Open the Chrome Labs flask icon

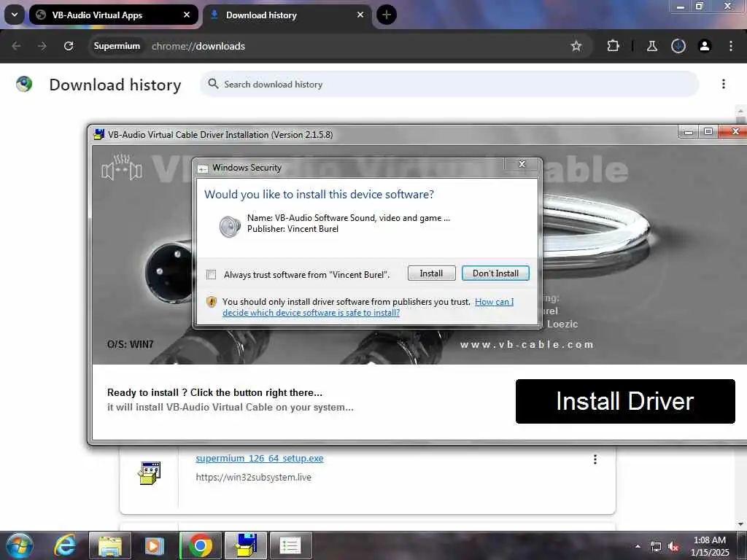click(651, 46)
